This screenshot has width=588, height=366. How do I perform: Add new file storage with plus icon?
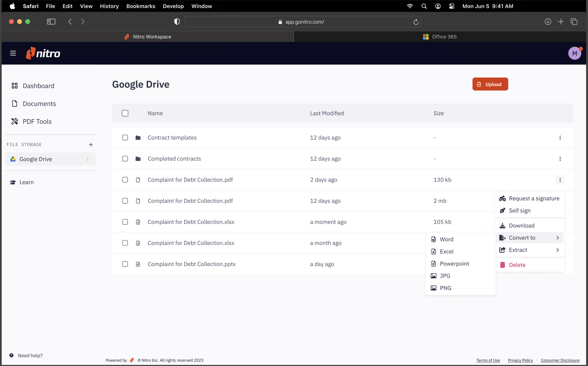point(91,145)
